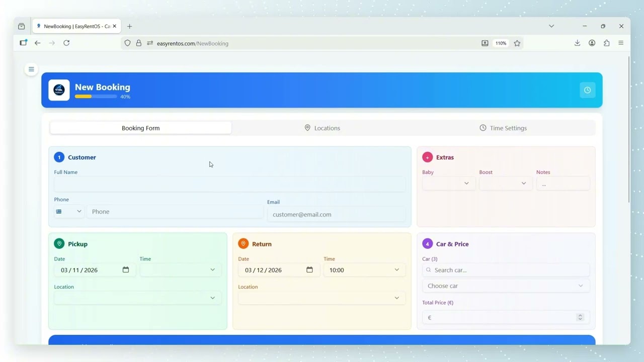The height and width of the screenshot is (362, 644).
Task: Switch to the Booking Form tab
Action: pos(141,128)
